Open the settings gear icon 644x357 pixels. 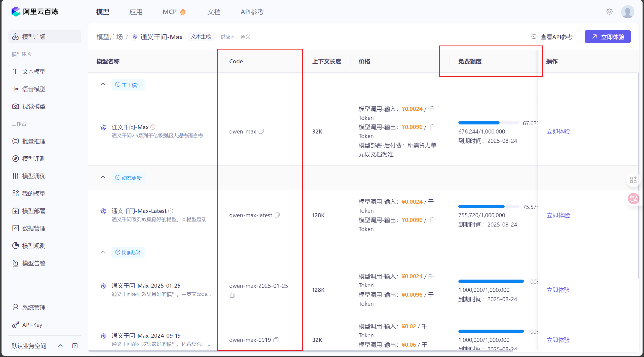pos(609,12)
